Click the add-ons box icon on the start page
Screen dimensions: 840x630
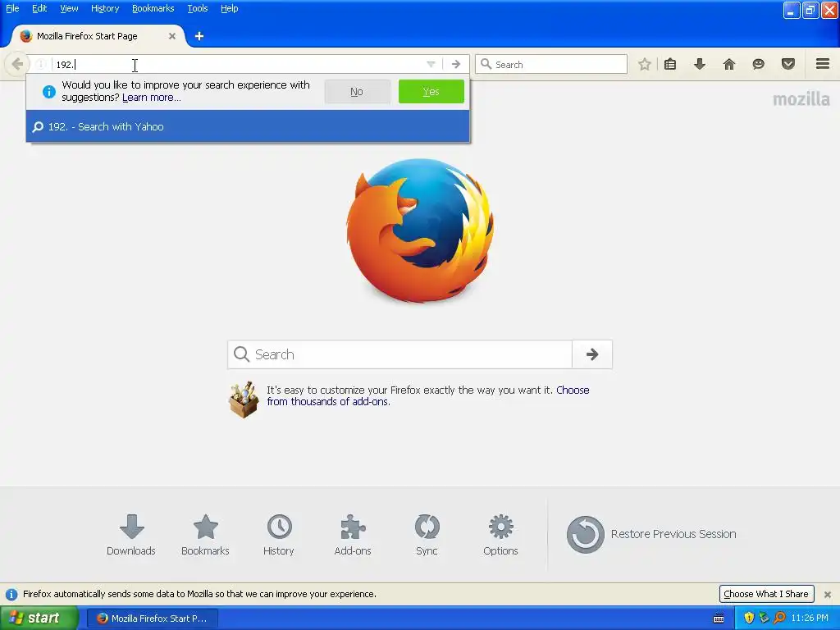(x=244, y=399)
